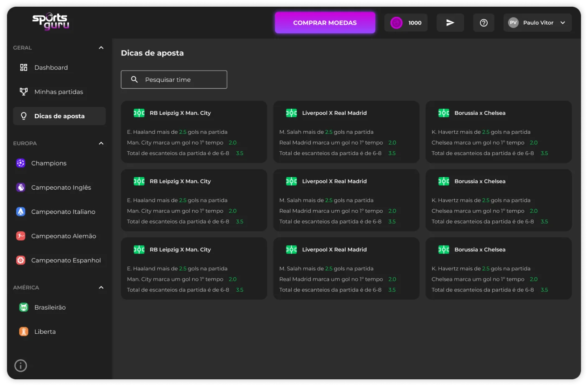The height and width of the screenshot is (386, 588).
Task: Focus the Pesquisar time search field
Action: [174, 79]
